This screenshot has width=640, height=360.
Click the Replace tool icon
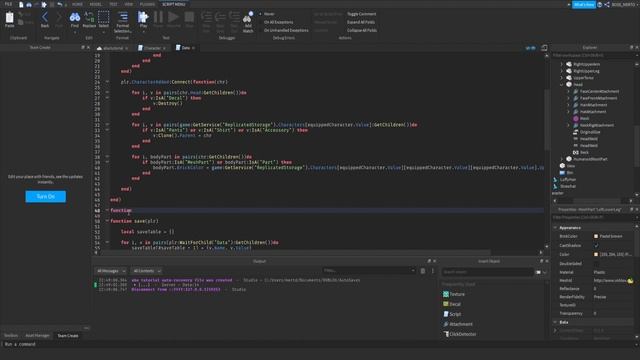click(89, 17)
